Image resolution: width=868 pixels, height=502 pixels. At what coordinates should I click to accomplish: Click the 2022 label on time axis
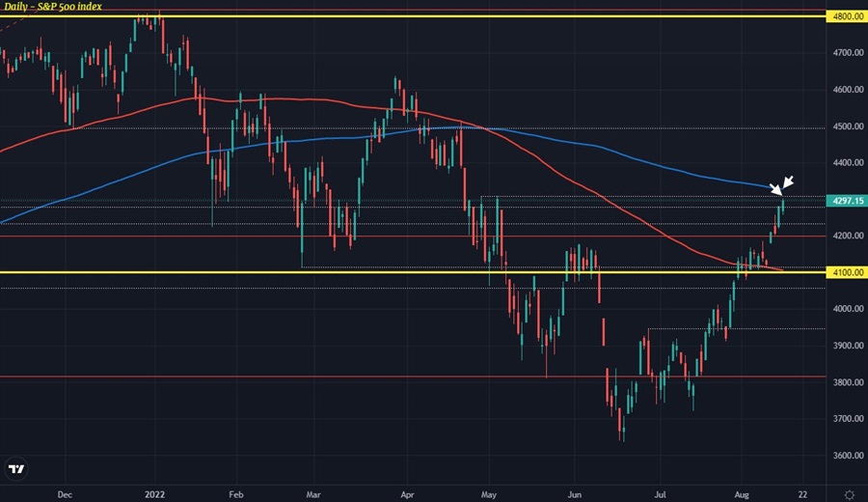[154, 494]
